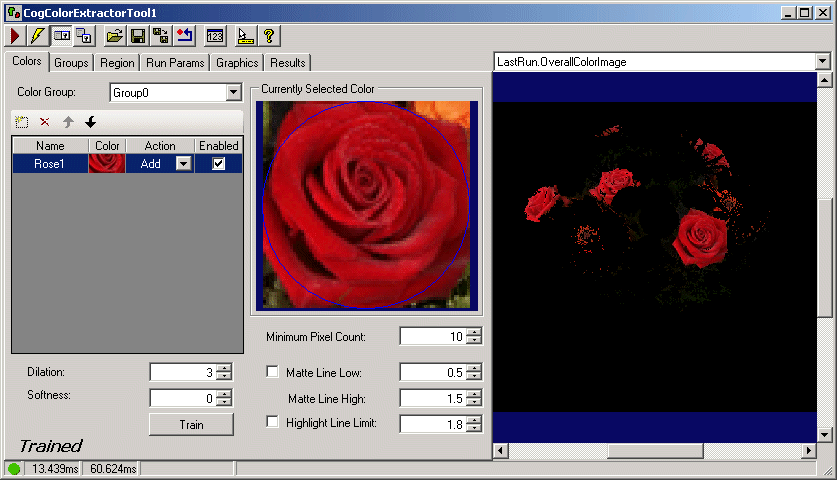Click the Enabled column header
837x480 pixels.
pyautogui.click(x=219, y=146)
